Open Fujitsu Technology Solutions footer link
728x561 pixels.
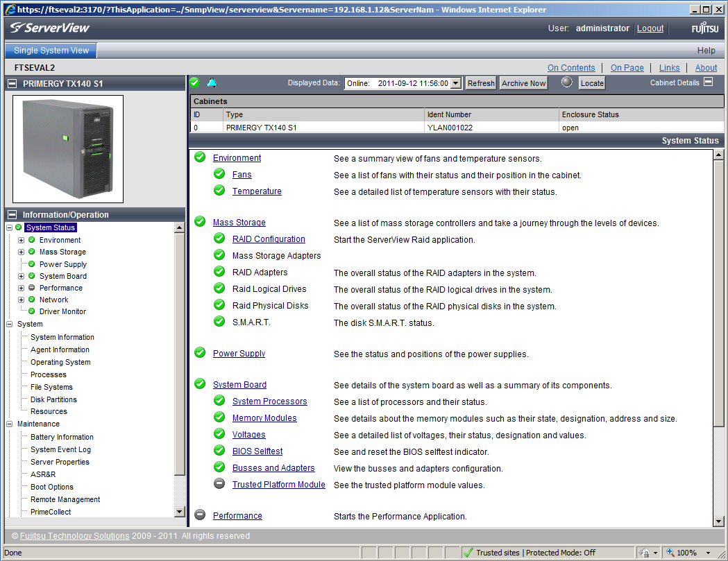74,535
